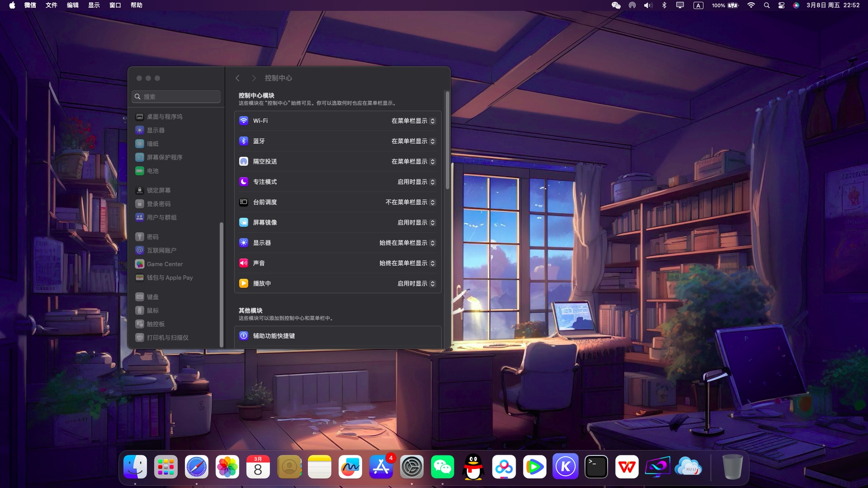Open WPS Office in the Dock
Viewport: 868px width, 488px height.
(x=627, y=467)
